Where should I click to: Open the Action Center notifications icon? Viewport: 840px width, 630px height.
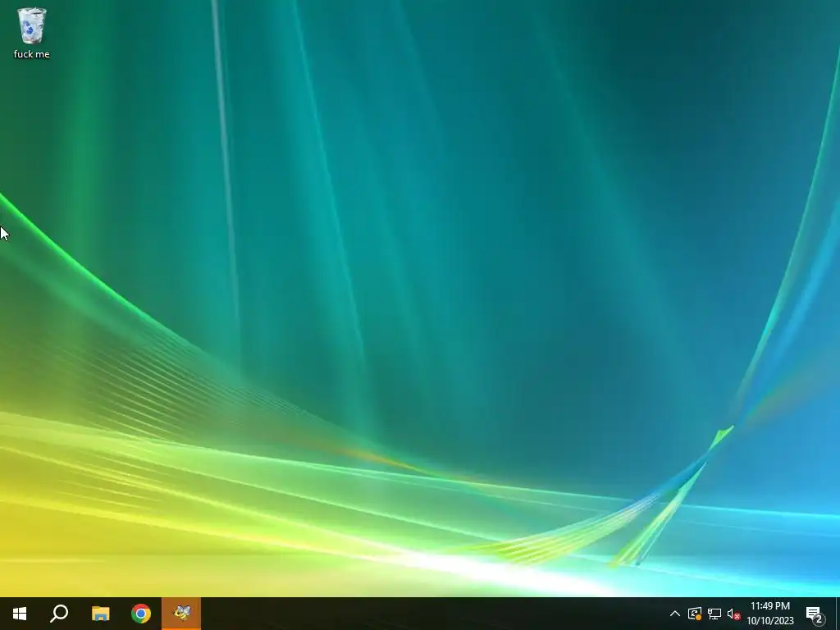815,614
